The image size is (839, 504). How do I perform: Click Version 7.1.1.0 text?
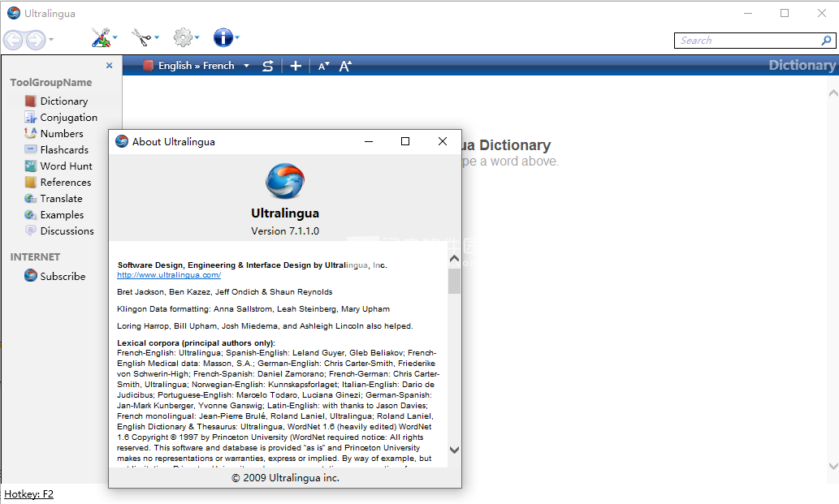(285, 230)
